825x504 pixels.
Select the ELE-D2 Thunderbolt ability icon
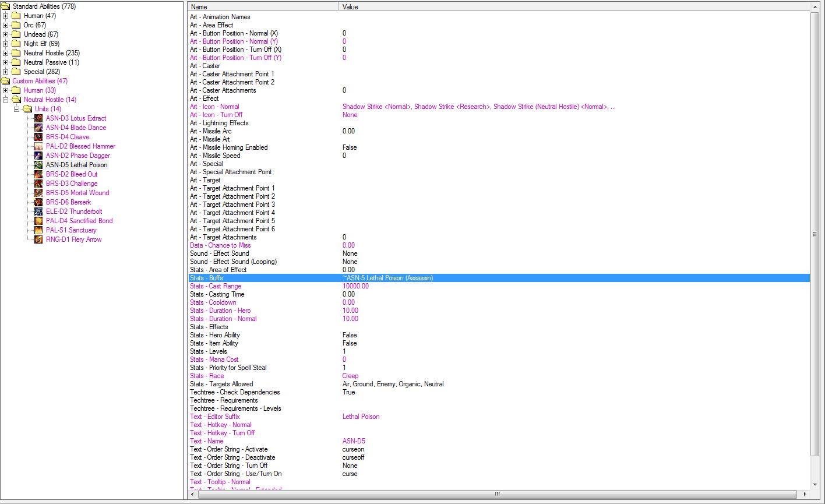[x=38, y=212]
